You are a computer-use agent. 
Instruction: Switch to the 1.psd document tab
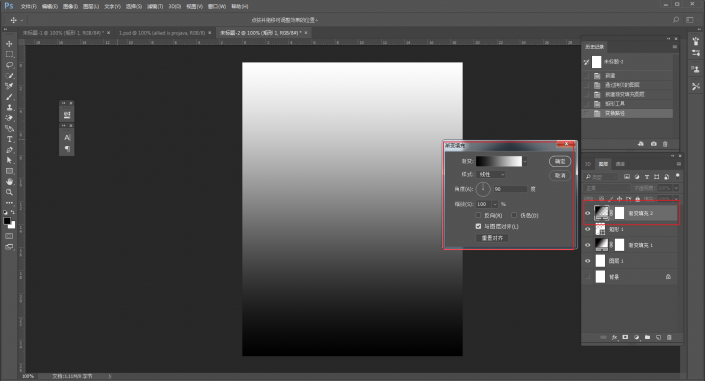(162, 33)
